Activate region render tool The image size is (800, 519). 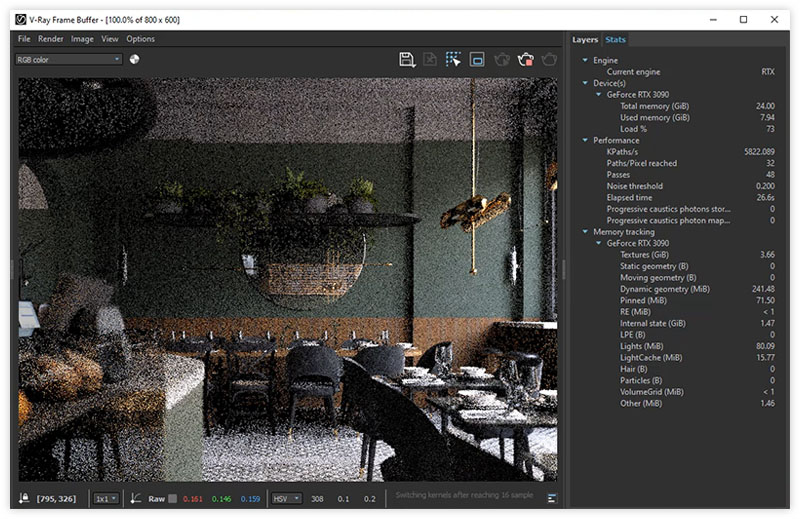coord(477,60)
